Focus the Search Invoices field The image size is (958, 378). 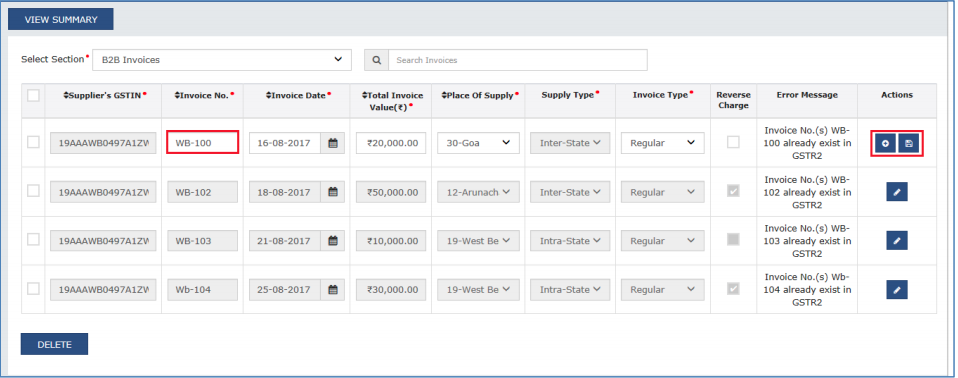click(517, 60)
